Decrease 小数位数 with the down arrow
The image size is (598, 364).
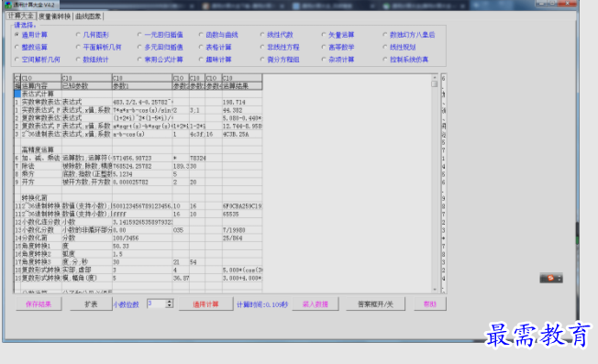click(x=170, y=305)
